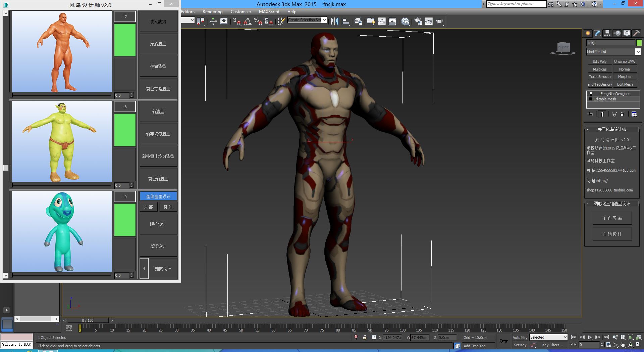The width and height of the screenshot is (644, 352).
Task: Click Go to End playback button
Action: click(606, 337)
